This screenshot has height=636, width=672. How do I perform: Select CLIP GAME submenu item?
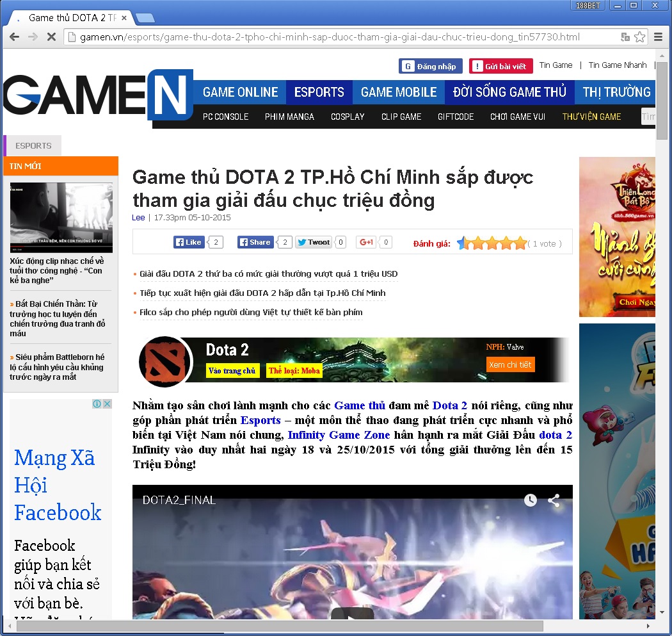[401, 117]
